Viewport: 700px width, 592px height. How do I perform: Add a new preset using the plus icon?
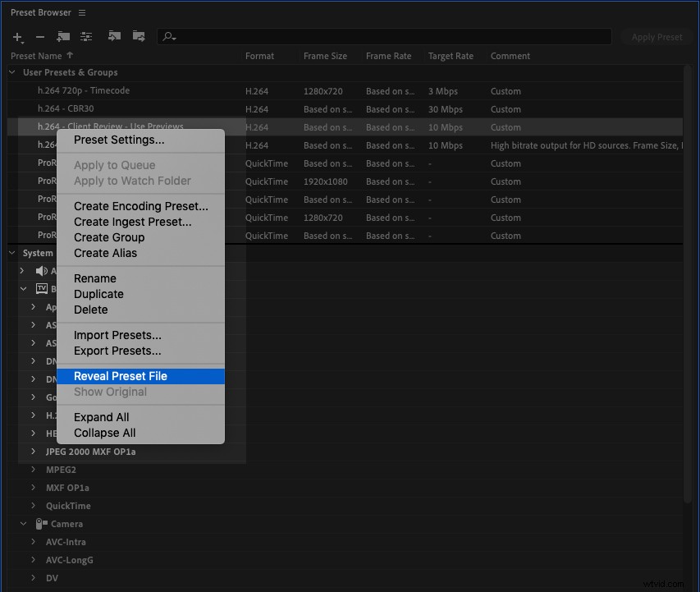click(x=17, y=37)
